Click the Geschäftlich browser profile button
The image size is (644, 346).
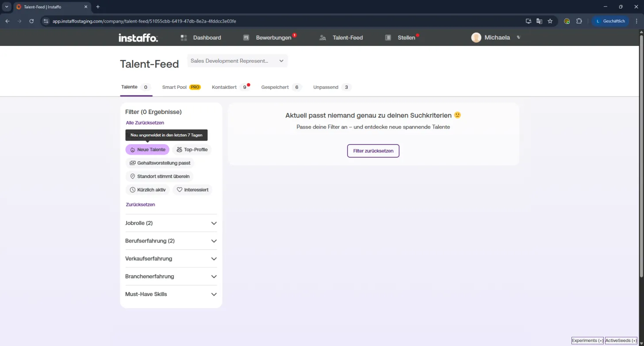click(x=610, y=21)
